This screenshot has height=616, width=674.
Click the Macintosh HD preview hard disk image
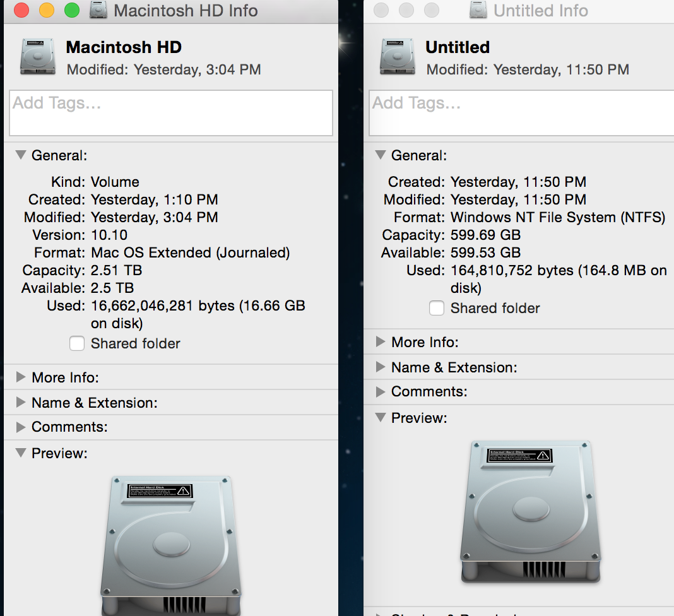point(172,545)
